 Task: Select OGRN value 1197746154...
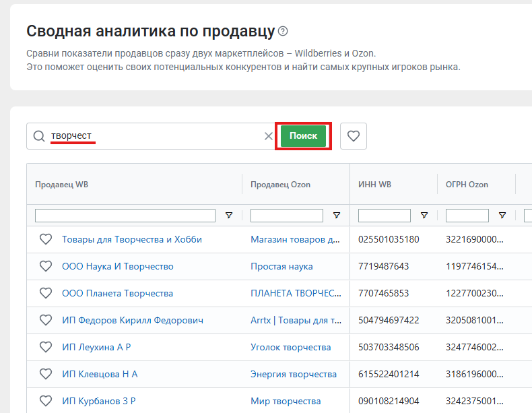475,266
